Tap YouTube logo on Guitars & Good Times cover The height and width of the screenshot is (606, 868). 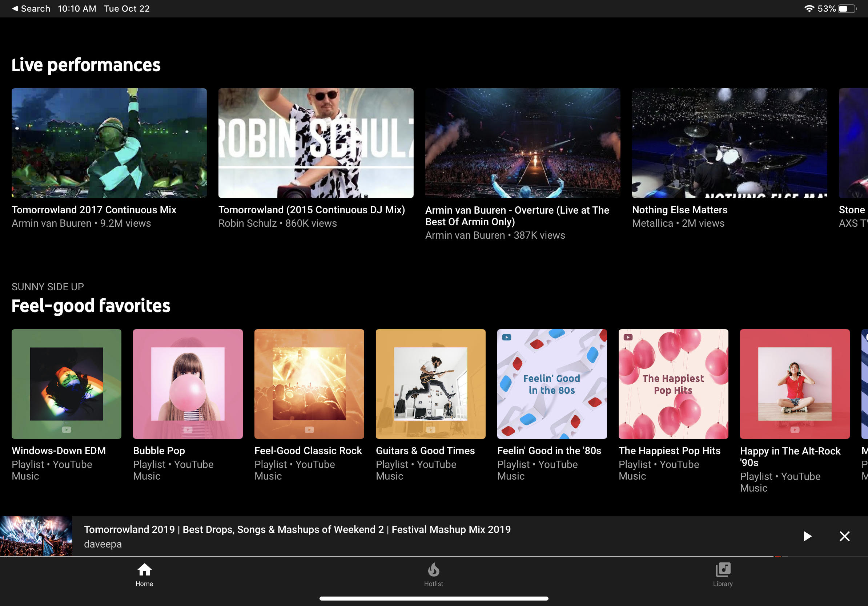[431, 429]
